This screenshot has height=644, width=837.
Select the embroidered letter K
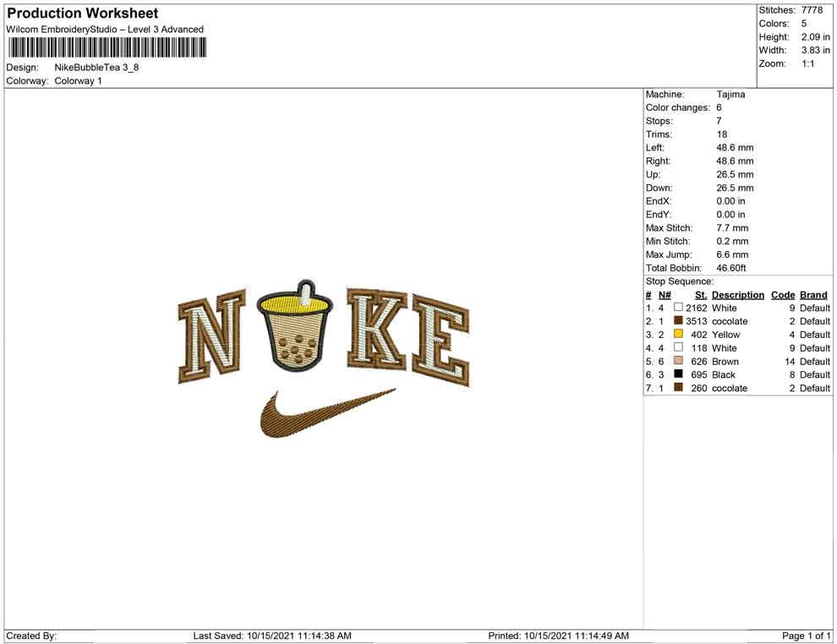[x=377, y=330]
